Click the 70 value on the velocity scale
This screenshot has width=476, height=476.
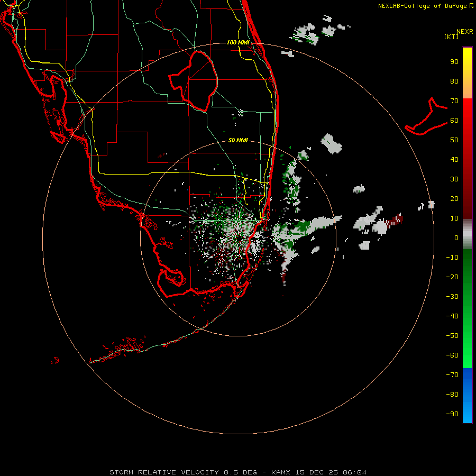pos(454,101)
